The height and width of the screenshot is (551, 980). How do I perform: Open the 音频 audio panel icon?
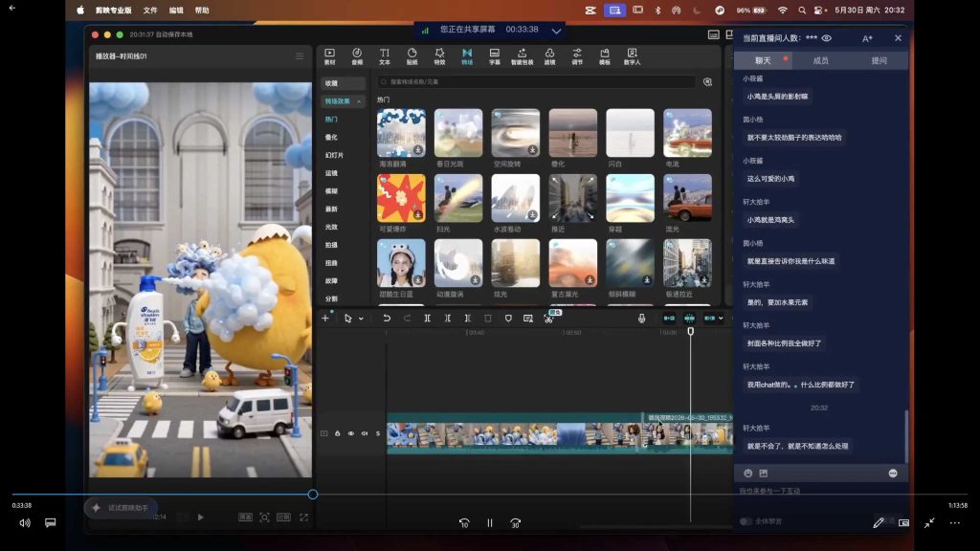[357, 56]
